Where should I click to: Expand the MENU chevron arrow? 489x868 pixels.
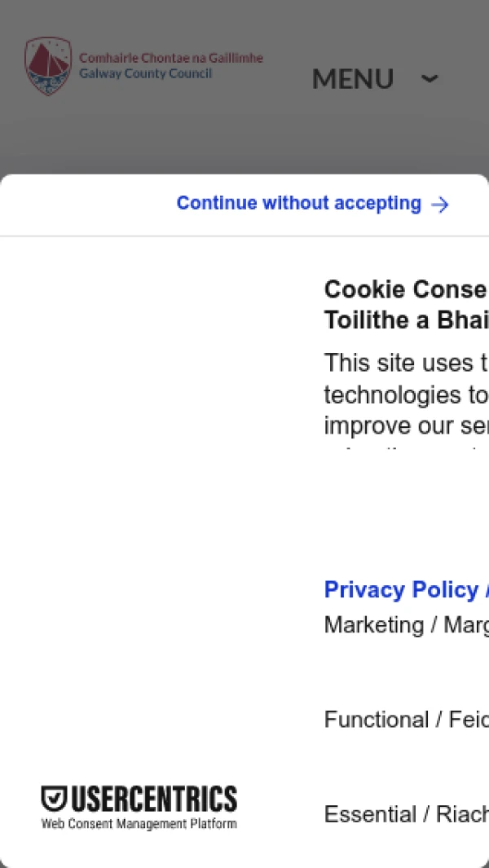tap(430, 79)
